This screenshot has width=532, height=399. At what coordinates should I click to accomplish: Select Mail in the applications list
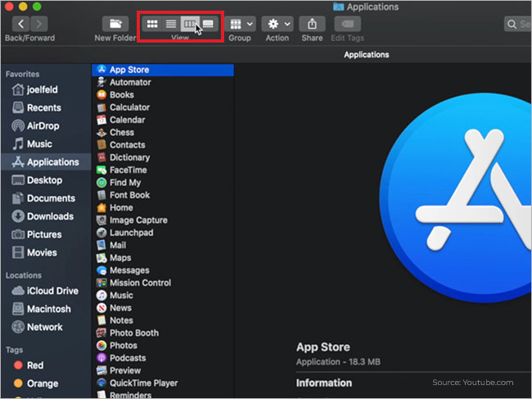coord(163,245)
